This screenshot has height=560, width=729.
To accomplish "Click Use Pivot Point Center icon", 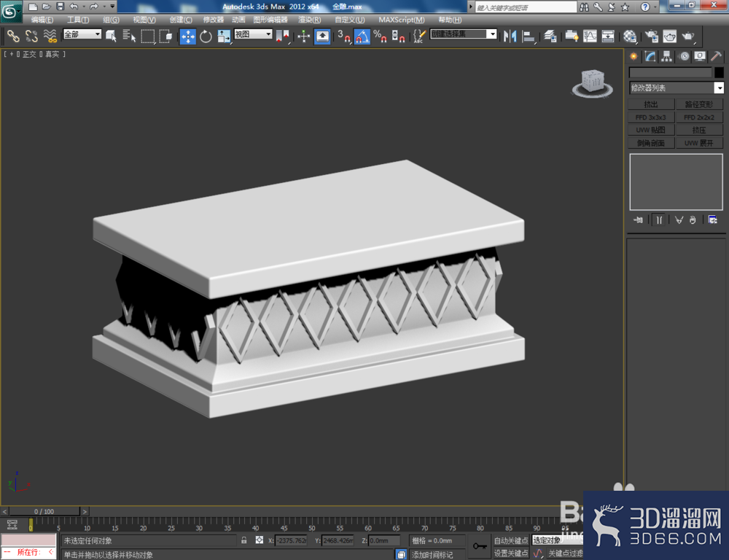I will 283,36.
